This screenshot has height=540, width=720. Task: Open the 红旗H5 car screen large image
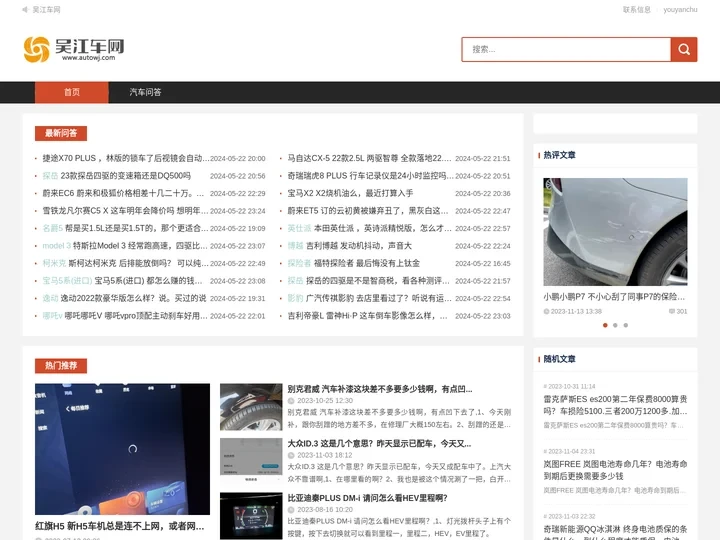point(122,449)
